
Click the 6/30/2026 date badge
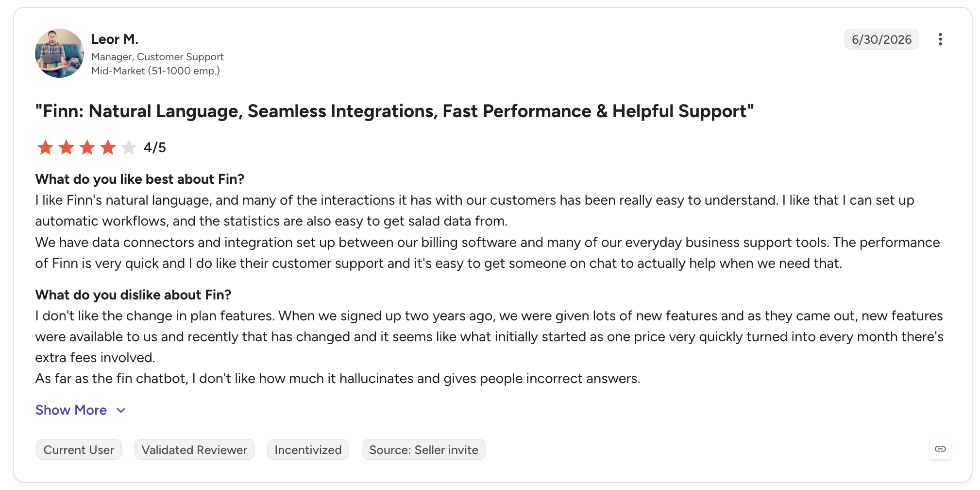click(x=881, y=39)
